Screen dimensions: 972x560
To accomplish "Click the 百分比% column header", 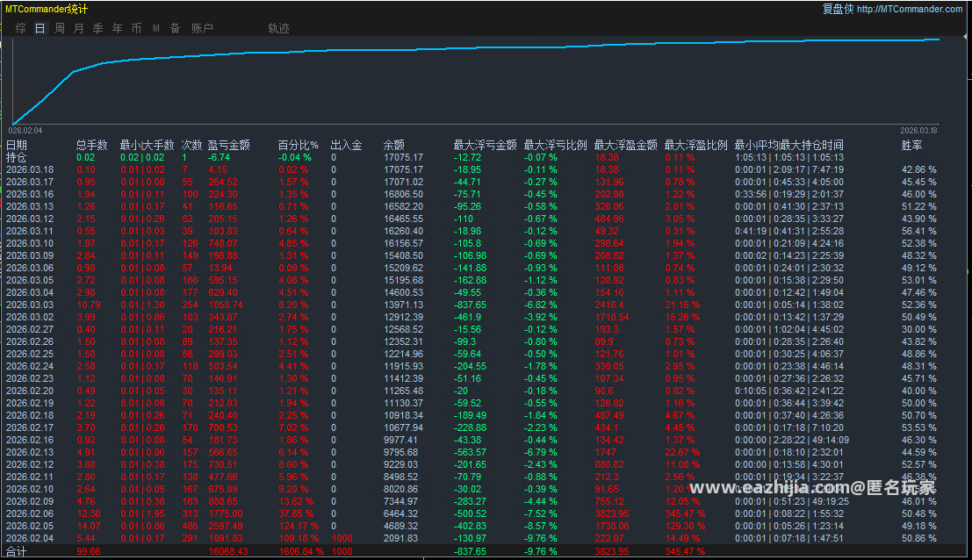I will point(299,145).
